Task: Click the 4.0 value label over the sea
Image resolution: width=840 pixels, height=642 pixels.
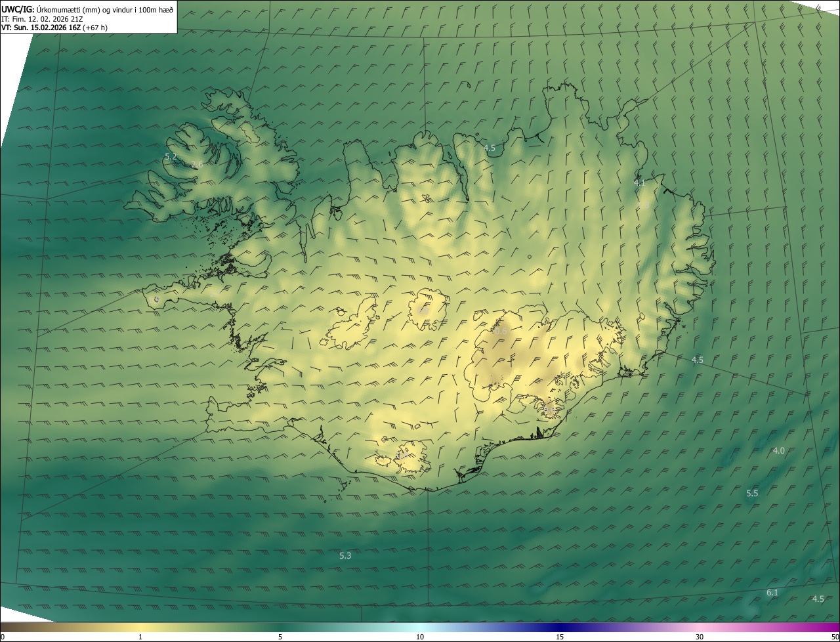Action: pyautogui.click(x=779, y=450)
